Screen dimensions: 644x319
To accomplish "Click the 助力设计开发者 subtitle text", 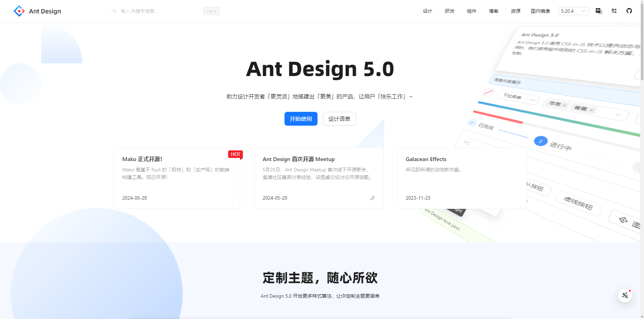I will tap(320, 97).
